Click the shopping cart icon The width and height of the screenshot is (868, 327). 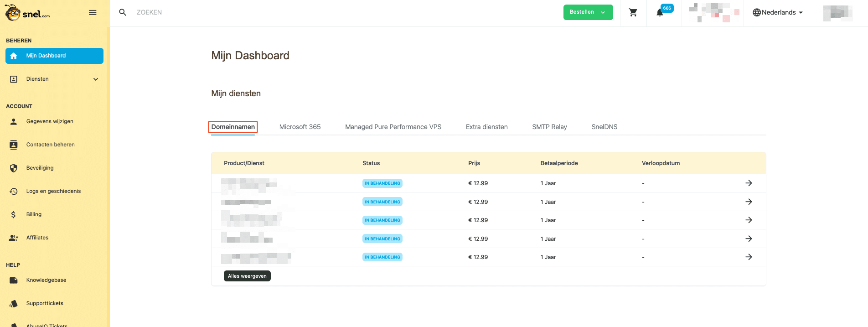click(x=633, y=13)
